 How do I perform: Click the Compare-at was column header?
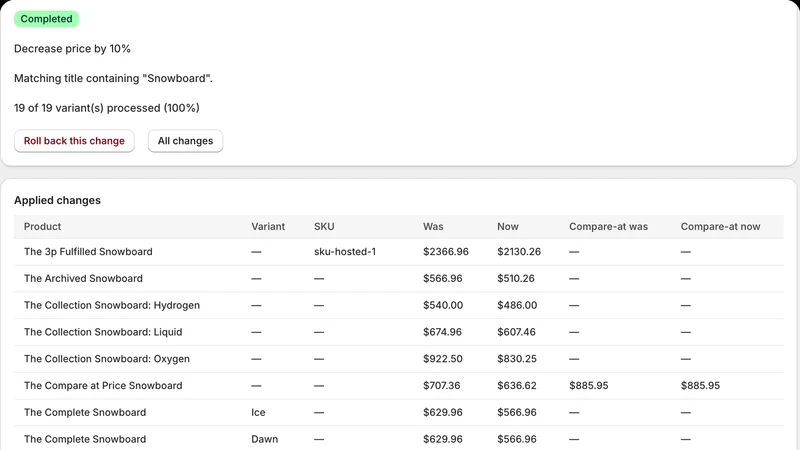coord(608,227)
